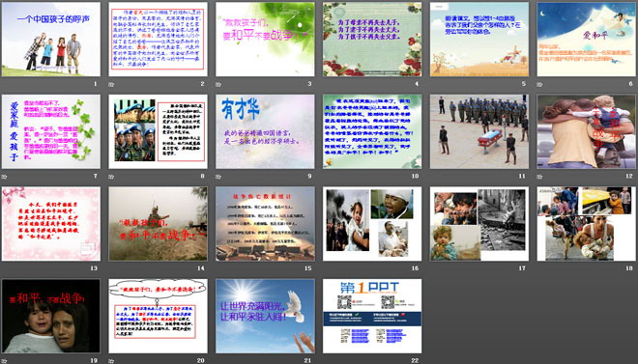
Task: Click the animation star icon under slide 3
Action: tap(218, 84)
